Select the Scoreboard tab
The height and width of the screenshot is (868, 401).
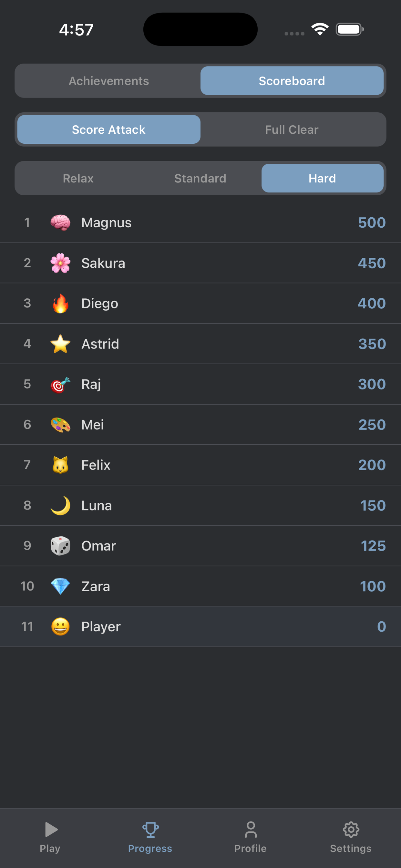292,81
